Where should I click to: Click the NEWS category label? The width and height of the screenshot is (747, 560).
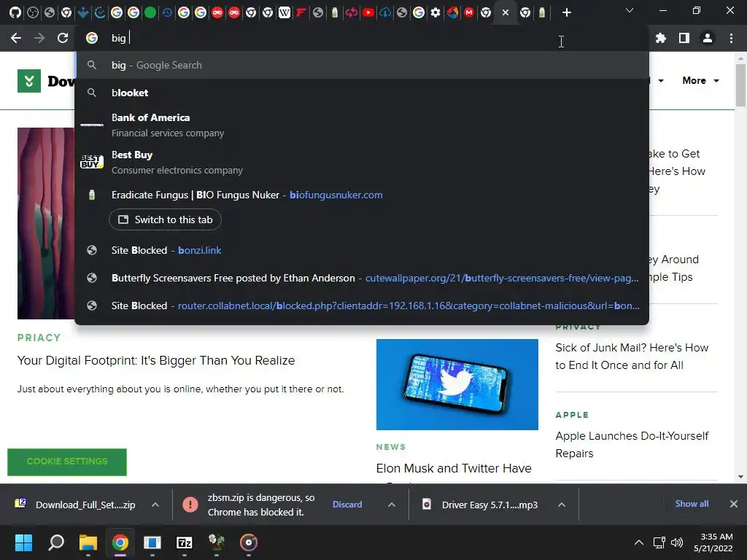point(391,447)
